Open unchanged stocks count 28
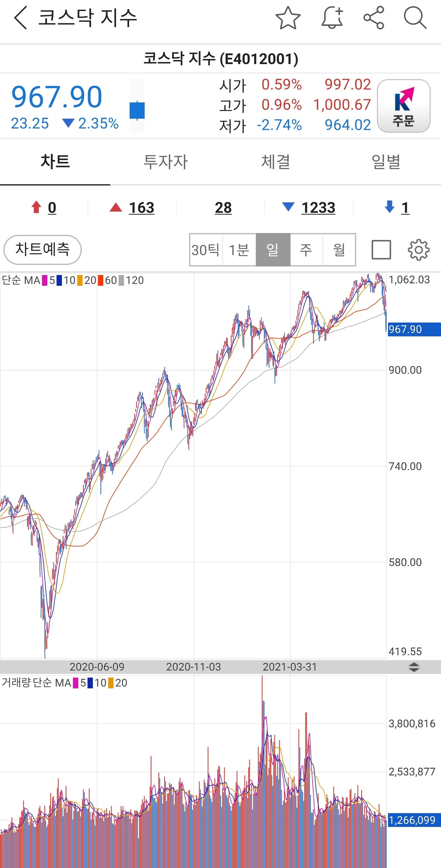The image size is (441, 868). 223,208
